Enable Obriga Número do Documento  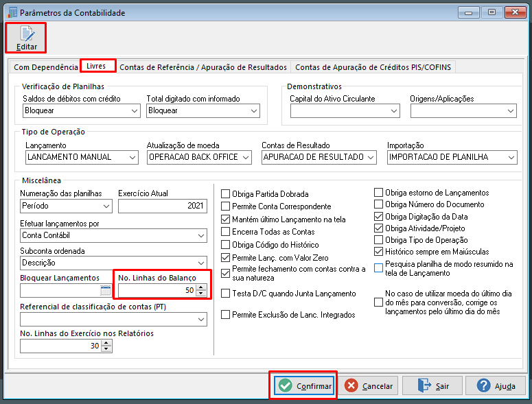pyautogui.click(x=378, y=204)
